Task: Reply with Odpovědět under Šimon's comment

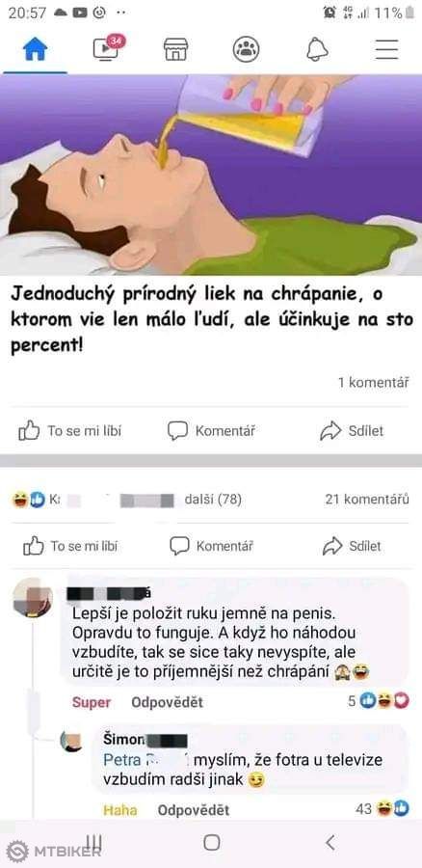Action: [194, 810]
